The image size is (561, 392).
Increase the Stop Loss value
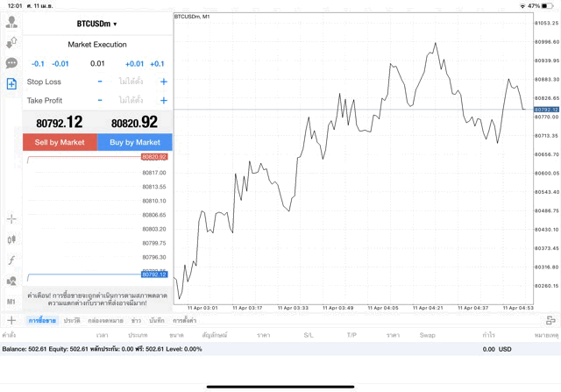click(x=164, y=82)
